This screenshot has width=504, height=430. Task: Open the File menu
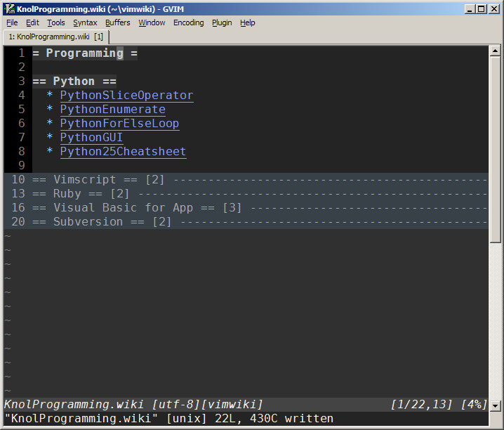[12, 22]
